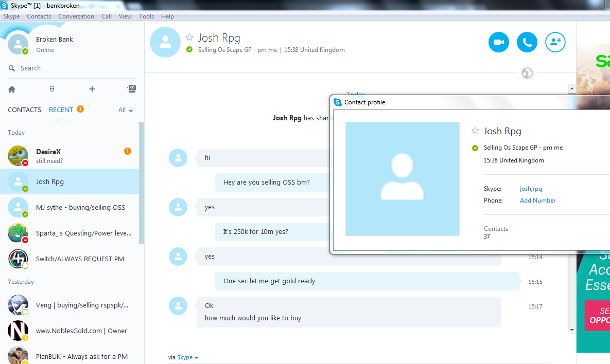Click message 'how much would you like to buy'
Viewport: 610px width, 364px height.
point(253,318)
